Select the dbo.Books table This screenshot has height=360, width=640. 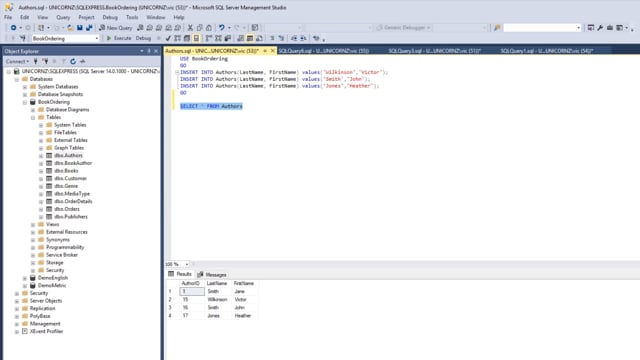[x=66, y=171]
